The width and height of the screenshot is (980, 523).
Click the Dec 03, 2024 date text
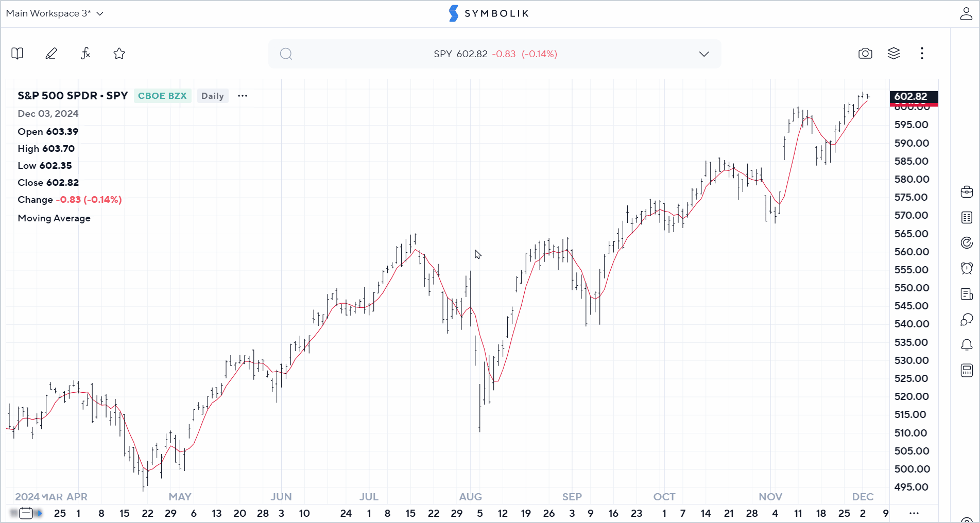(x=48, y=114)
